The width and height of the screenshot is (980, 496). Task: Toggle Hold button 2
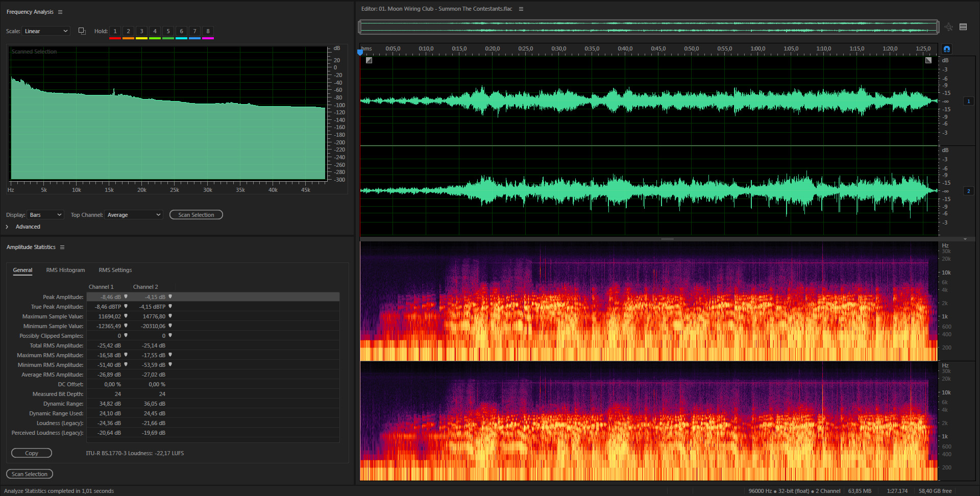click(128, 32)
